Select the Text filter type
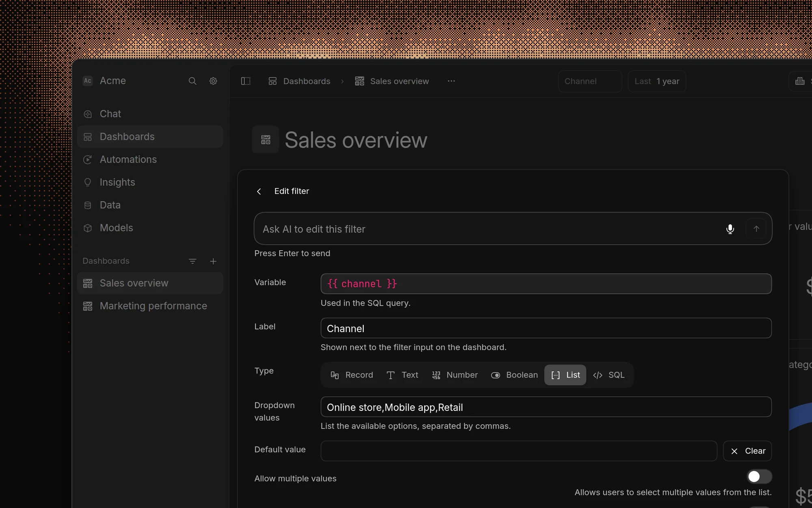This screenshot has width=812, height=508. point(402,375)
